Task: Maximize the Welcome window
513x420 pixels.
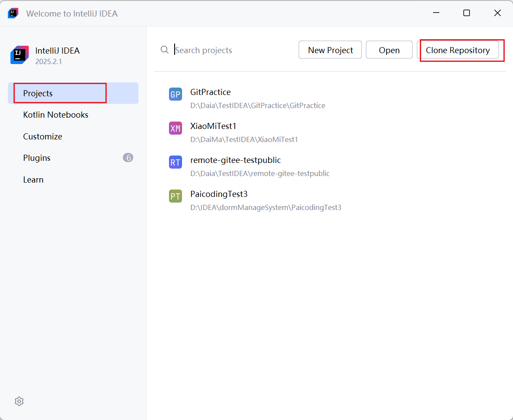Action: click(x=466, y=13)
